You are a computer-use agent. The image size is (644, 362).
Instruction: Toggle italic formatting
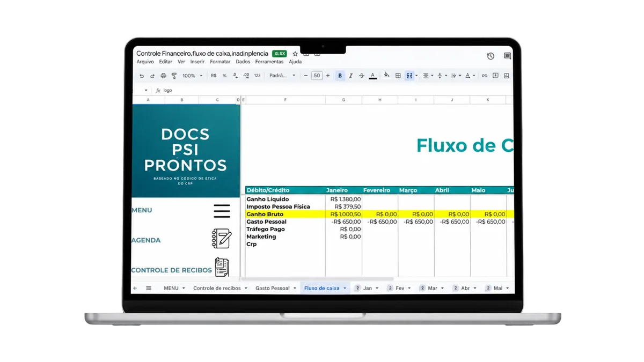coord(350,76)
